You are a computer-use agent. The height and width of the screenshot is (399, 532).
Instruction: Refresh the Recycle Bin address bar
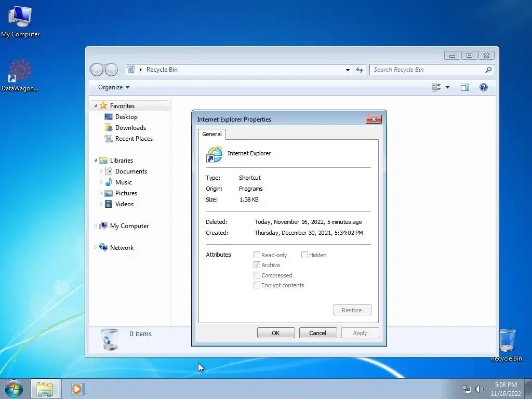coord(360,70)
